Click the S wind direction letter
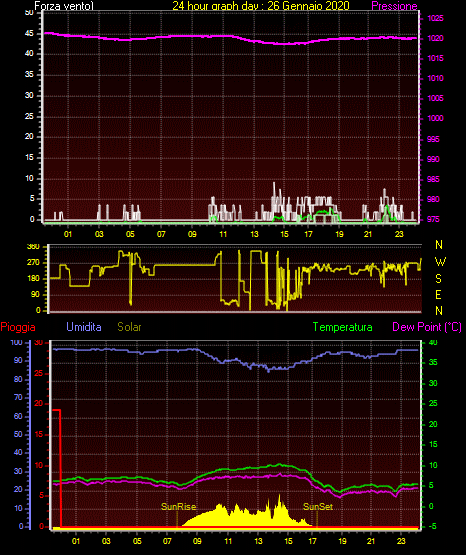 [438, 279]
